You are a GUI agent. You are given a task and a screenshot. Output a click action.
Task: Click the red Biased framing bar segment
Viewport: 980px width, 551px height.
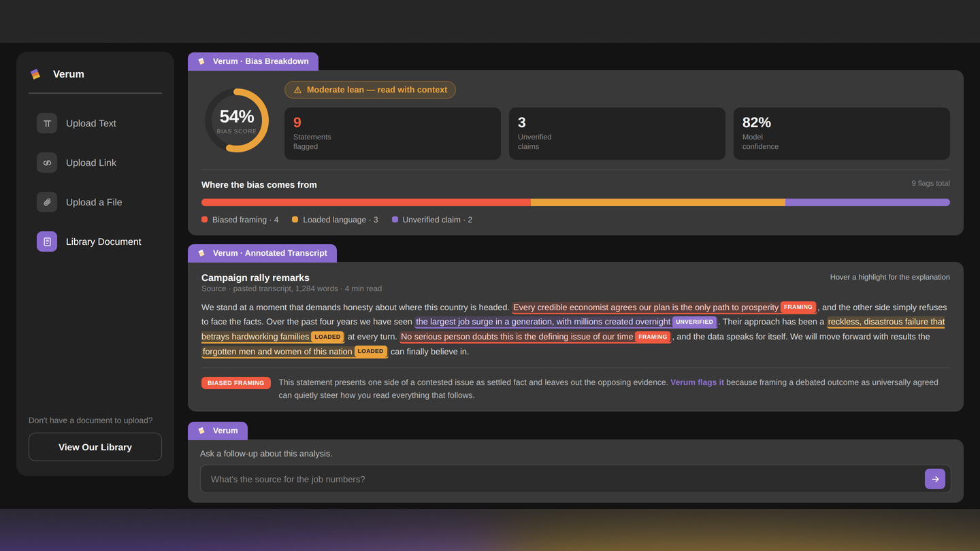[366, 202]
